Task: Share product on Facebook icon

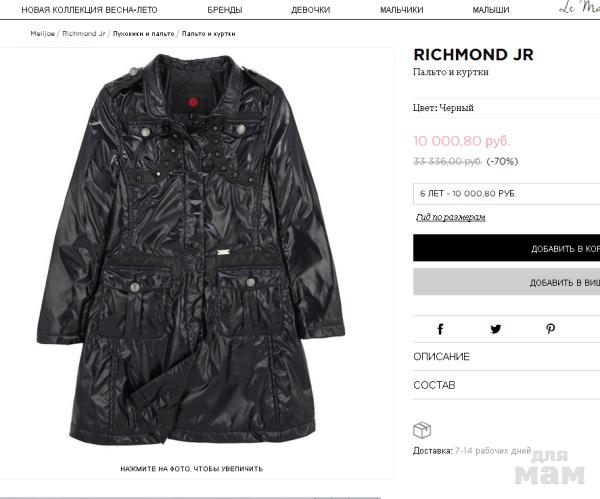Action: coord(440,329)
